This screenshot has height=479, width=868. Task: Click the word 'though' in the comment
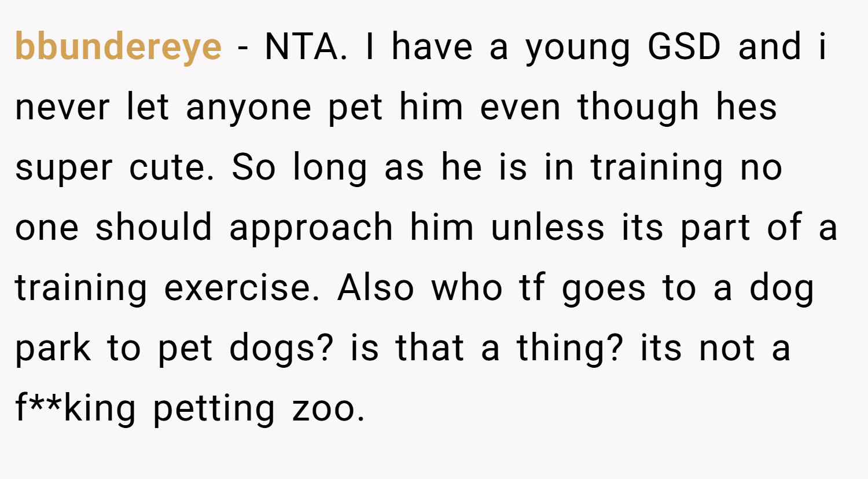pos(638,107)
